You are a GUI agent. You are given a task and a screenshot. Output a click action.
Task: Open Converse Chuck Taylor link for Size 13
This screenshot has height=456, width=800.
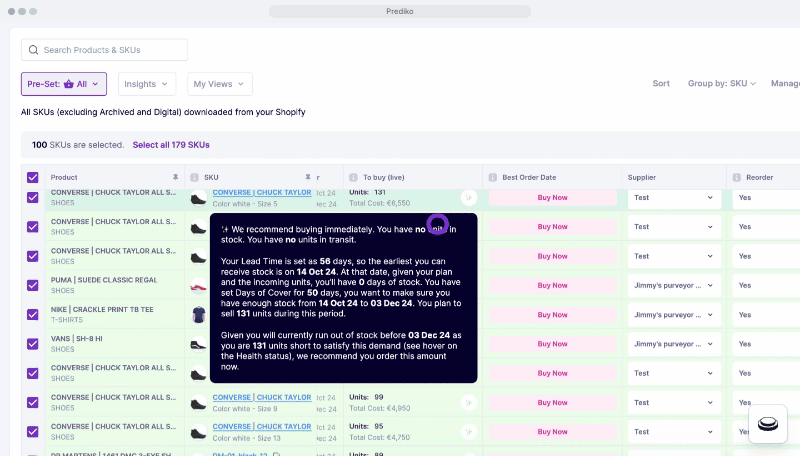pos(262,426)
